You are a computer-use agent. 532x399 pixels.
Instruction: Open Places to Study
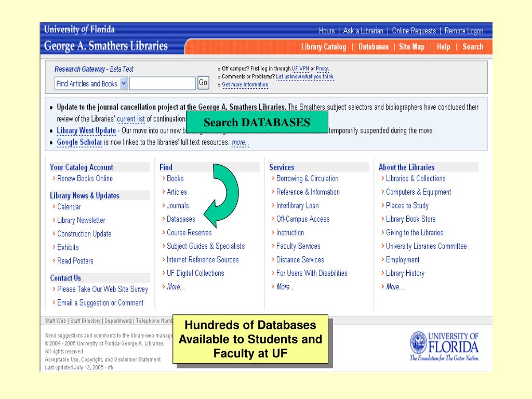click(x=407, y=206)
